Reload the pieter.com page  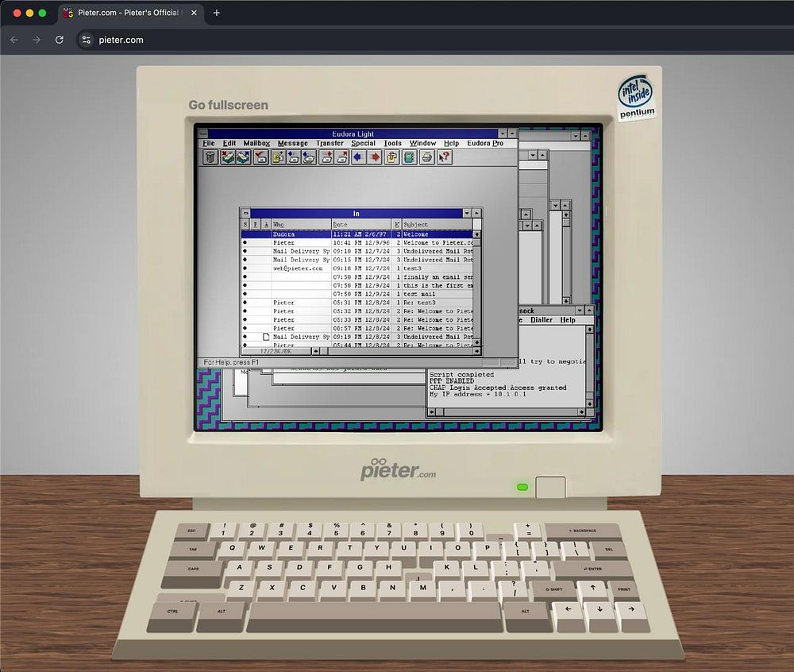pyautogui.click(x=60, y=40)
